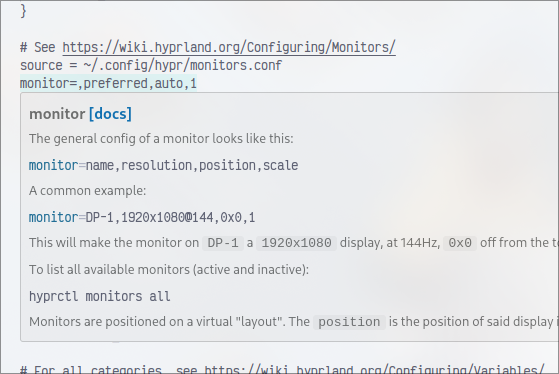Click the monitor=DP-1,1920x1080@144,0x0,1 example

(x=142, y=217)
